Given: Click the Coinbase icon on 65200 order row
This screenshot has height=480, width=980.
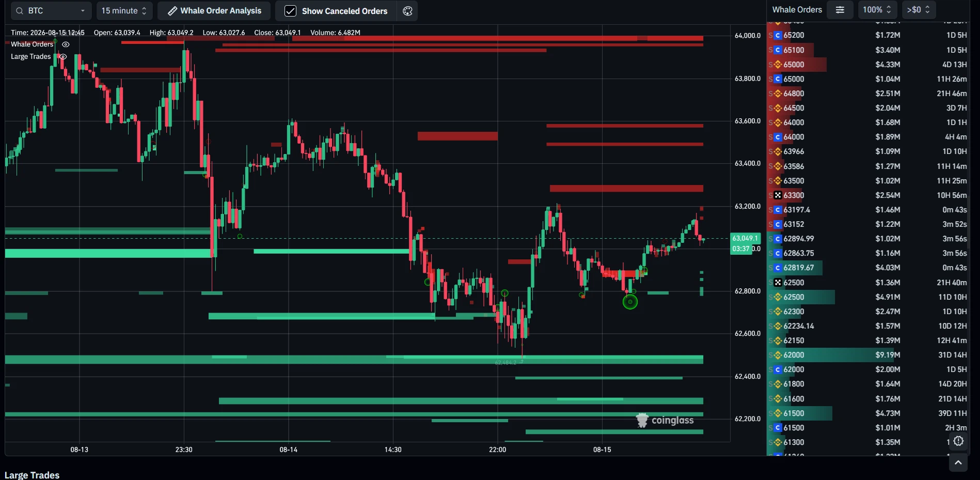Looking at the screenshot, I should [778, 35].
